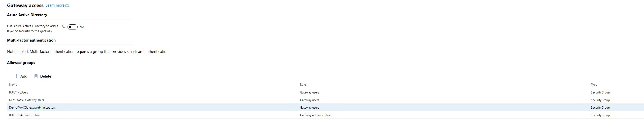Enable the Azure Active Directory toggle
This screenshot has width=644, height=130.
coord(73,27)
